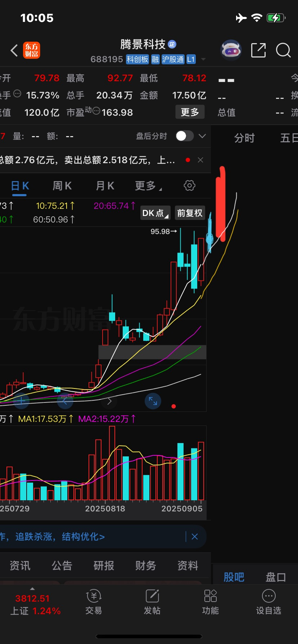Tap the 更多 quote details button
The height and width of the screenshot is (644, 298).
[x=190, y=112]
